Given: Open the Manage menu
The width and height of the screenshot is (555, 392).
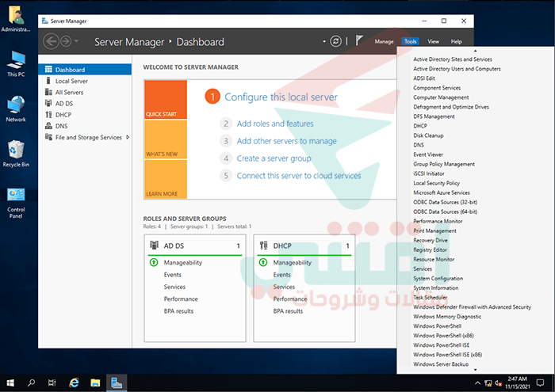Looking at the screenshot, I should (384, 41).
